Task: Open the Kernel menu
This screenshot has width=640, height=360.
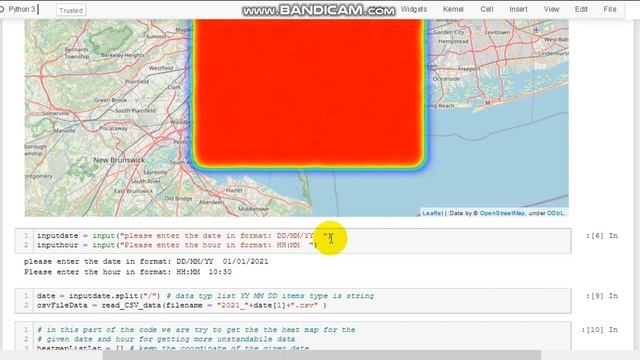Action: 453,9
